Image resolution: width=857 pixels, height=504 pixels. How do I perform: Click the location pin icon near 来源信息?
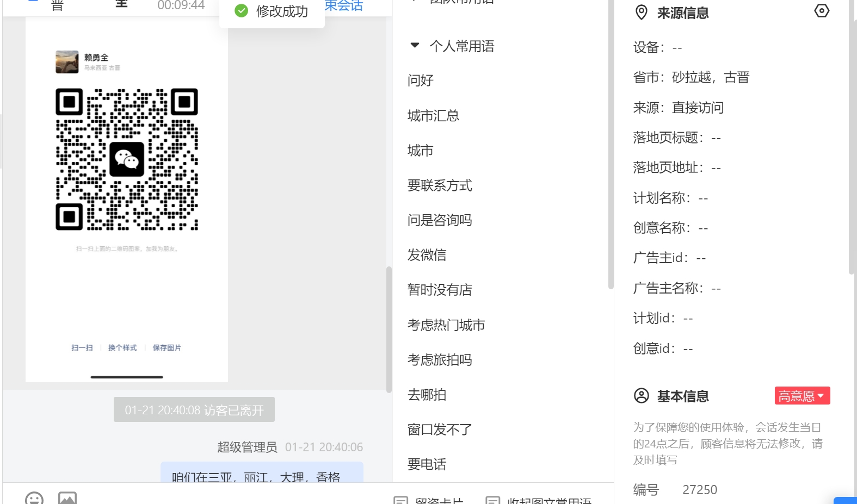[x=642, y=13]
